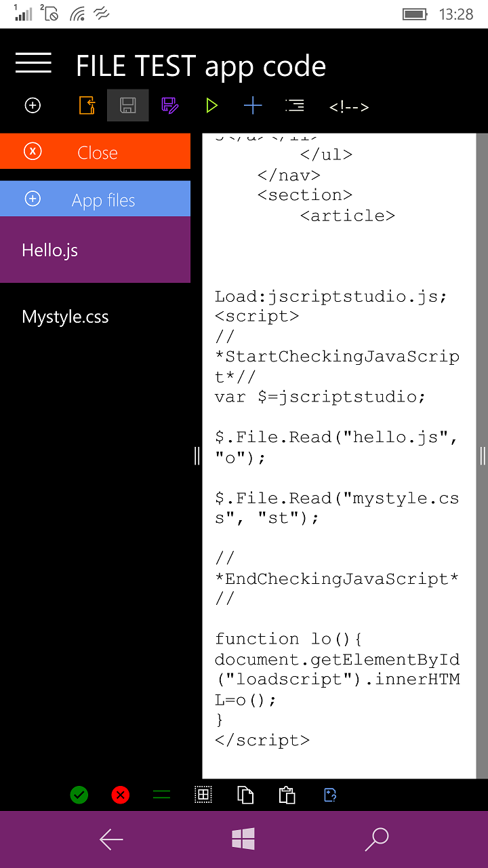Run the app with green play icon

[211, 105]
